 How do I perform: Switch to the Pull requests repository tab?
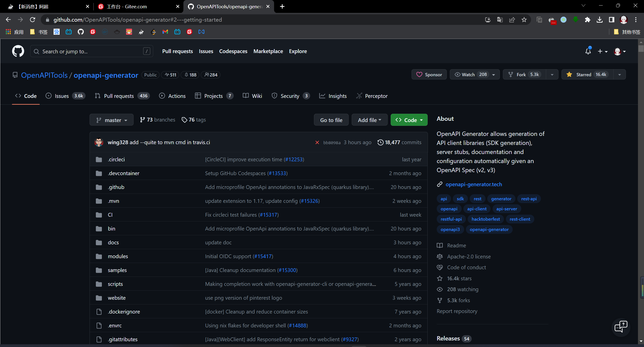click(122, 96)
